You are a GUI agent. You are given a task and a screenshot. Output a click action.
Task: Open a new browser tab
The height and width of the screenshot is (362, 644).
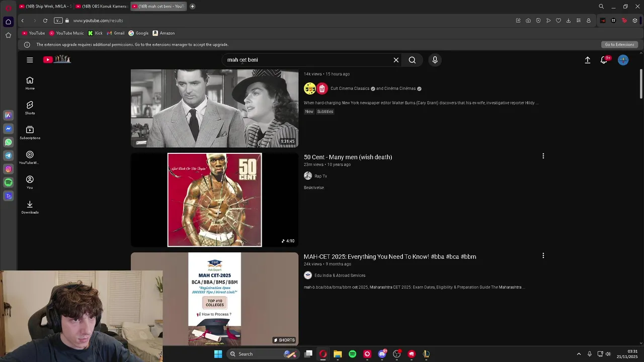point(192,7)
